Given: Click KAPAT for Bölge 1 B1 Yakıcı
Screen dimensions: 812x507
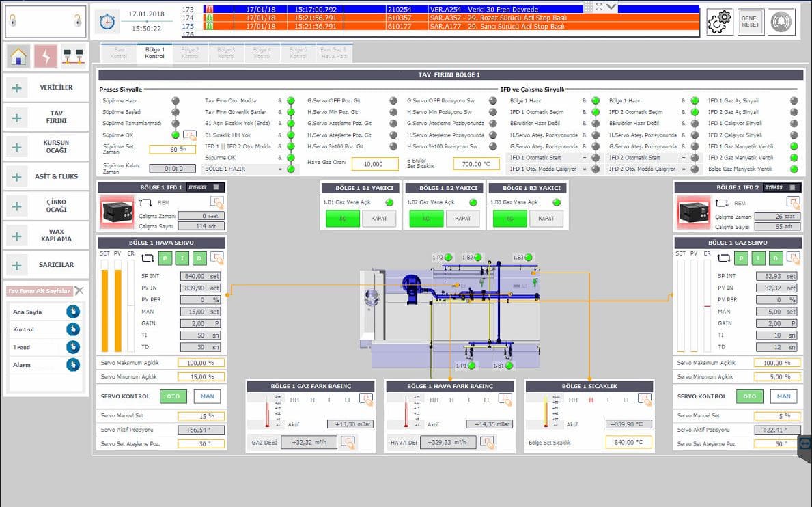Looking at the screenshot, I should (379, 219).
